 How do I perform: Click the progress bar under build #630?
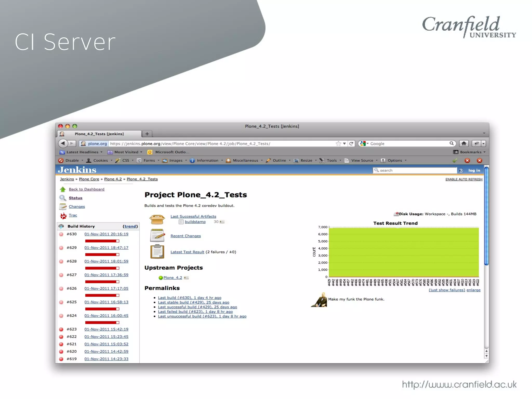[x=102, y=241]
